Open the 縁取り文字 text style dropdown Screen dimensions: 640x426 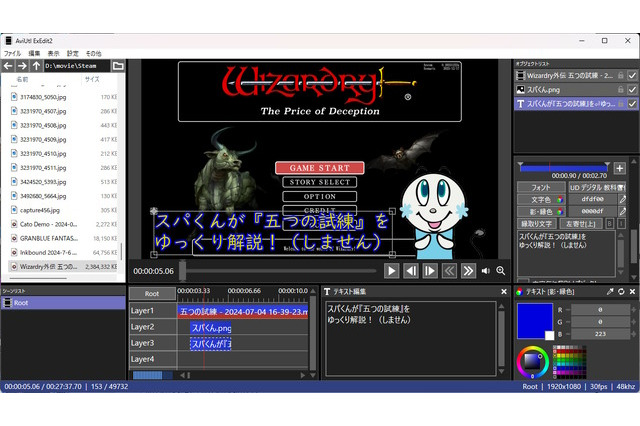[x=536, y=224]
